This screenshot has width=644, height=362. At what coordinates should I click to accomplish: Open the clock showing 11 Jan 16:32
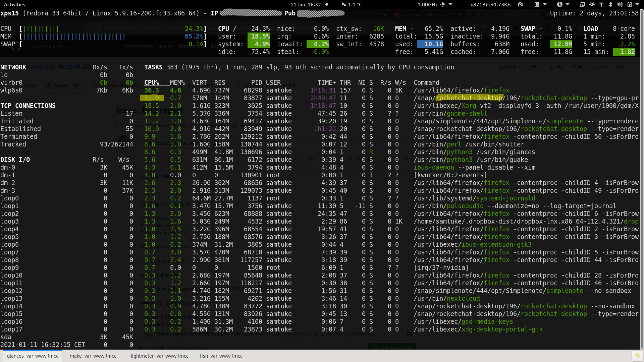point(306,4)
